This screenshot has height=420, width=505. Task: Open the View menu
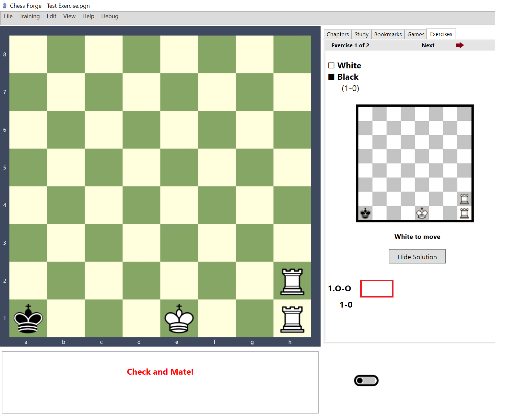(x=69, y=16)
